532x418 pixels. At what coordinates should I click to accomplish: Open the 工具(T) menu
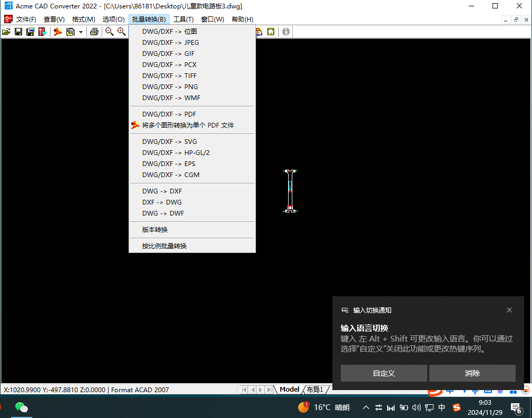click(x=183, y=20)
